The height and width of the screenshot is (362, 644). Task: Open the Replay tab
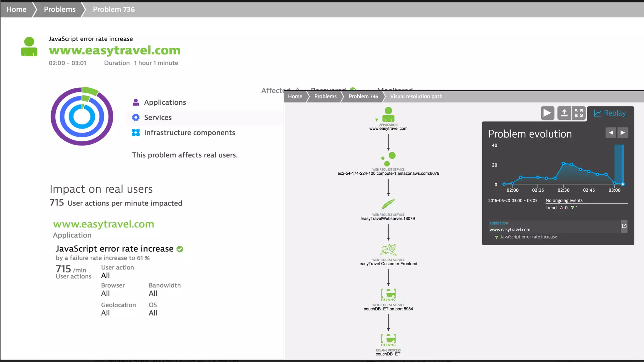coord(610,113)
